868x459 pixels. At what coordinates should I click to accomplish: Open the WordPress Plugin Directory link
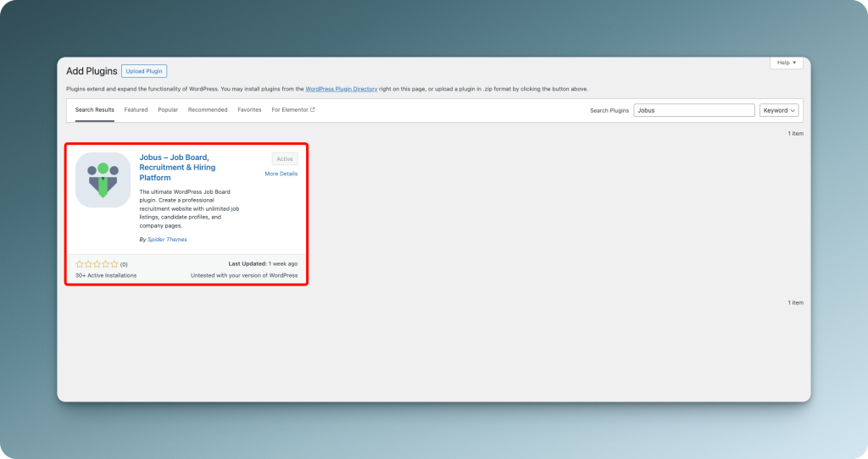(345, 89)
